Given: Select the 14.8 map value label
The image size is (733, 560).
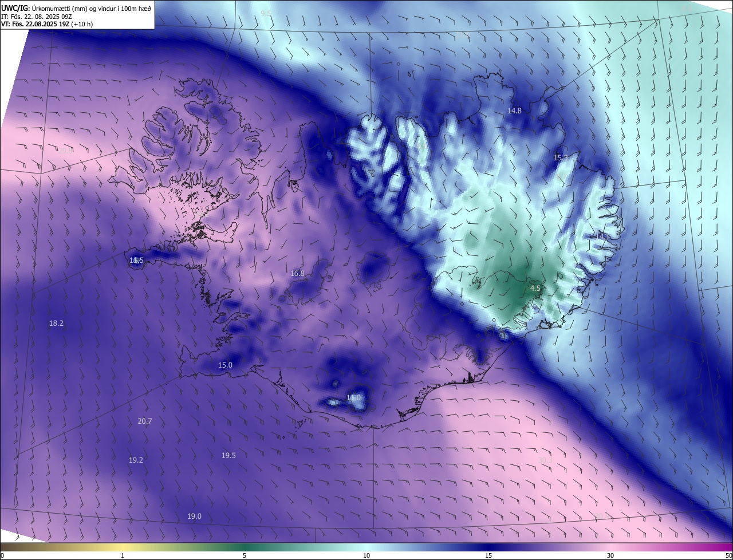Looking at the screenshot, I should [x=515, y=111].
